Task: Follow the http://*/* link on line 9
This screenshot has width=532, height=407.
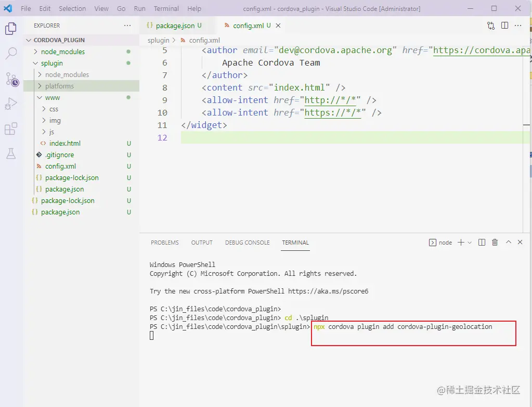Action: (x=330, y=100)
